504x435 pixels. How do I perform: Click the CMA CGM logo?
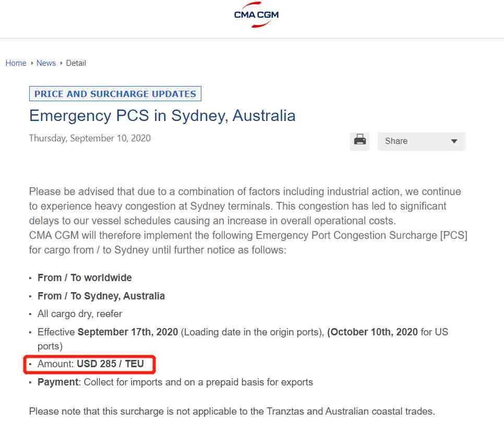pos(256,15)
